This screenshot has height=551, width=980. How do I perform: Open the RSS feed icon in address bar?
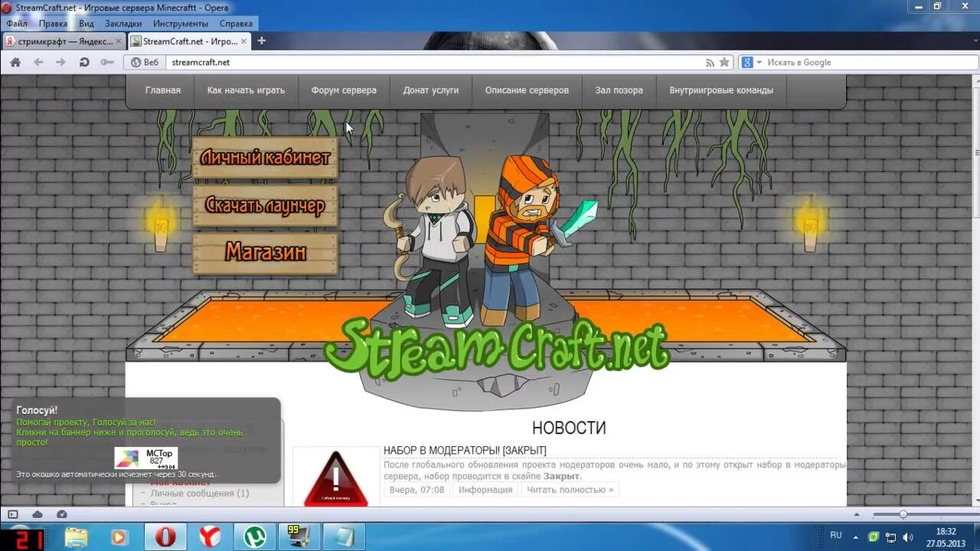coord(710,63)
